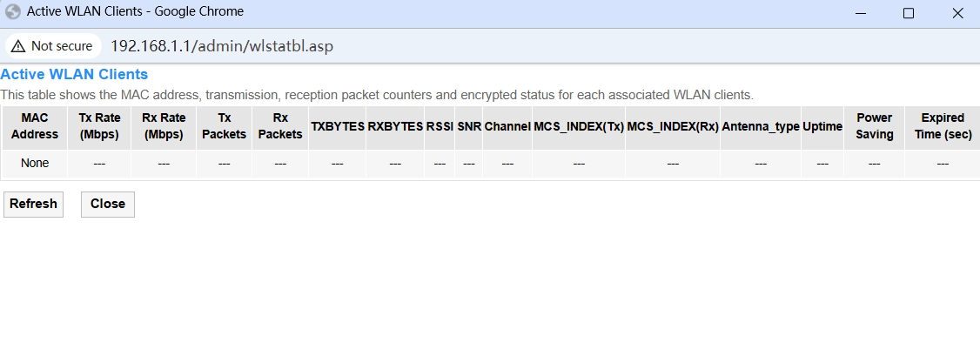Viewport: 980px width, 363px height.
Task: Click the globe icon in the title bar
Action: click(12, 12)
